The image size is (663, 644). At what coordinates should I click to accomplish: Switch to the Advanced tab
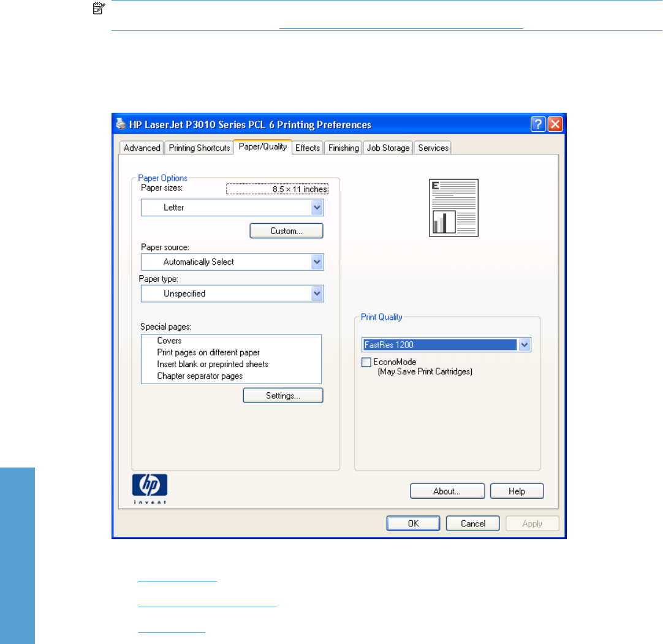click(x=142, y=148)
